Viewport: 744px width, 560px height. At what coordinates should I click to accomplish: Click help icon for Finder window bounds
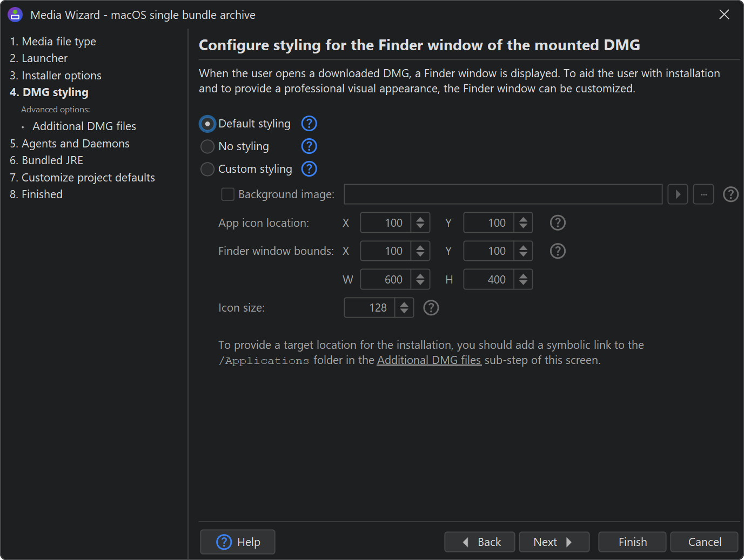coord(558,251)
